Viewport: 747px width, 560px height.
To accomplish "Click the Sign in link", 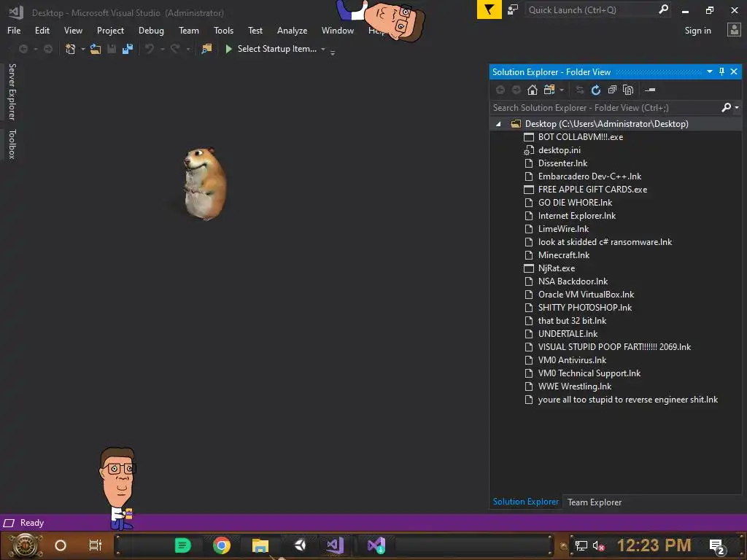I will pyautogui.click(x=697, y=31).
